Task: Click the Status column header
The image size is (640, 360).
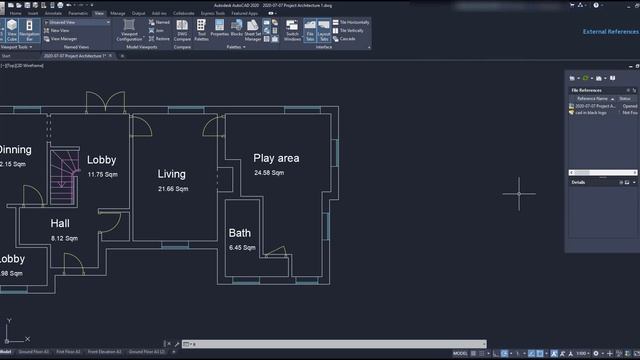Action: pos(625,99)
